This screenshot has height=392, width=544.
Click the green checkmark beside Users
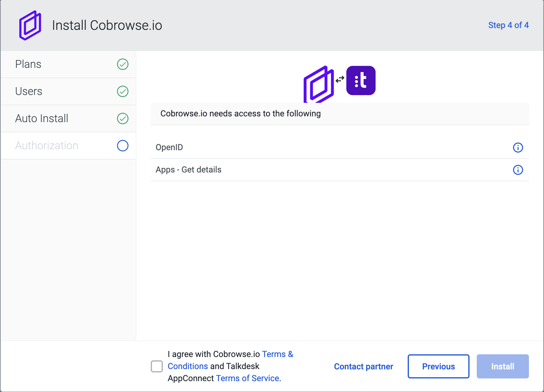click(x=122, y=91)
